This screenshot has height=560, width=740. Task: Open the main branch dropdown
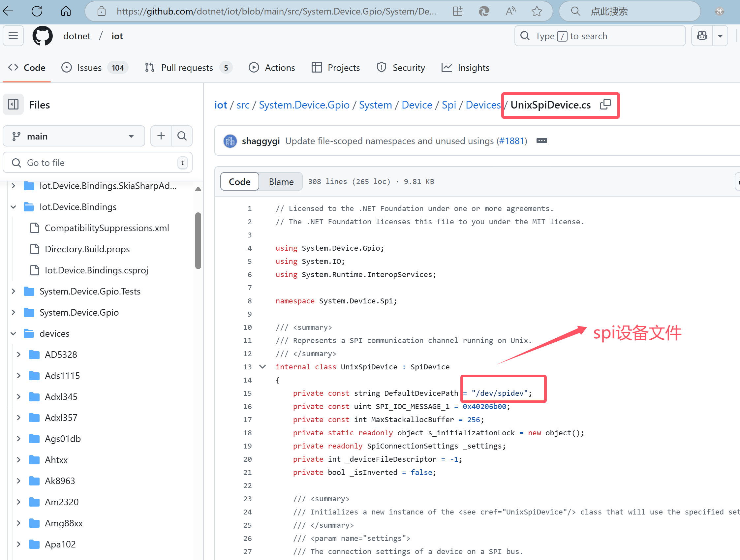(x=74, y=136)
